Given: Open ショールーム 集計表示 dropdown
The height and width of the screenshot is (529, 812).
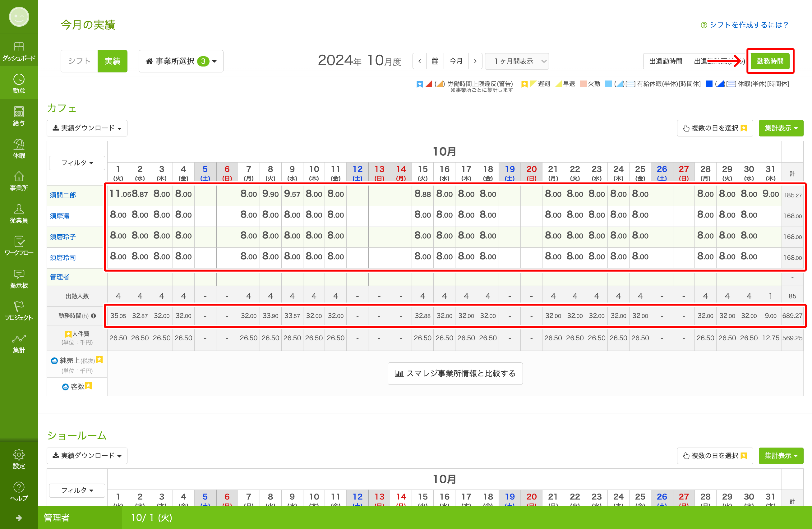Looking at the screenshot, I should (781, 455).
